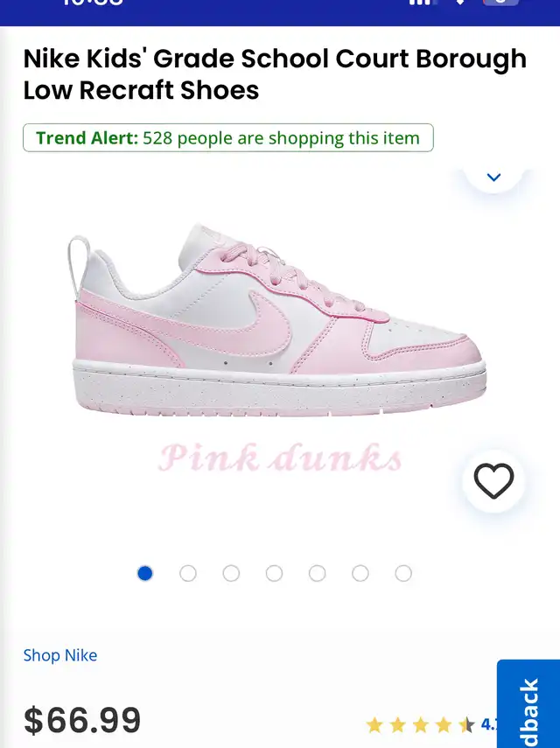Tap the pink Nike shoe product image

coord(276,320)
